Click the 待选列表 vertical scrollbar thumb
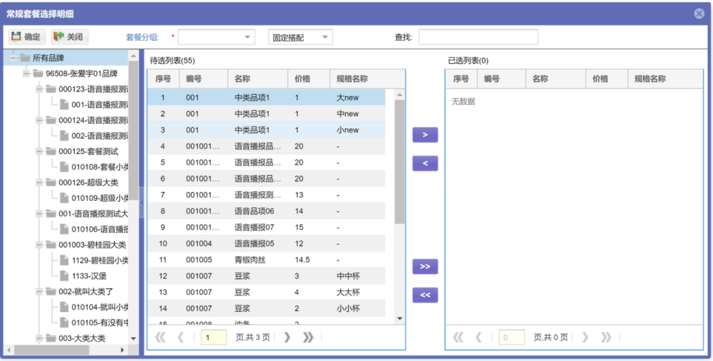This screenshot has height=361, width=713. point(399,161)
